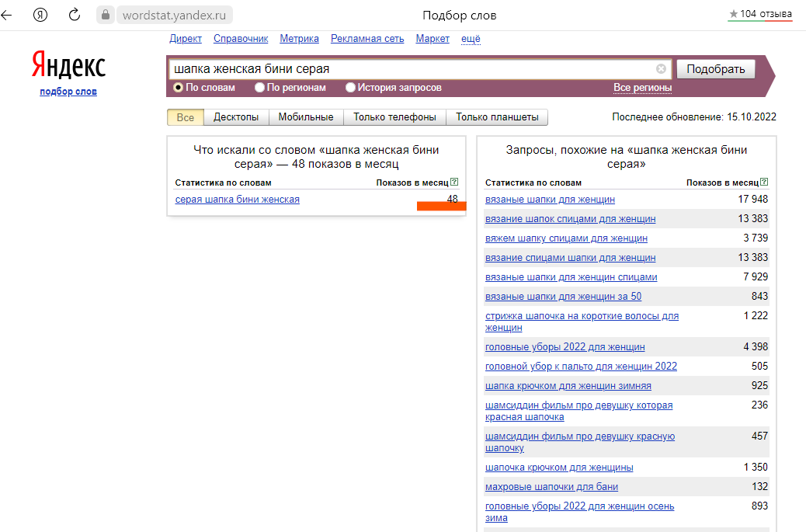Expand the ещё services menu
The width and height of the screenshot is (806, 532).
coord(471,39)
